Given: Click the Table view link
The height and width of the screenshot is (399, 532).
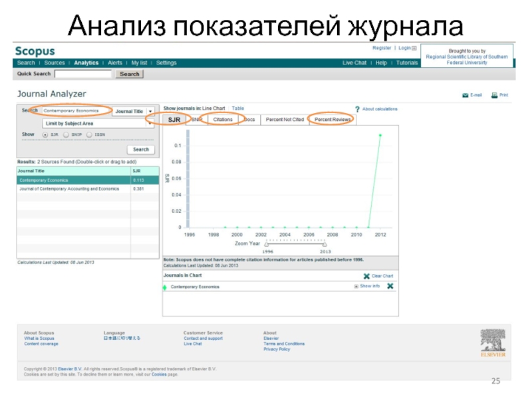Looking at the screenshot, I should pyautogui.click(x=238, y=108).
